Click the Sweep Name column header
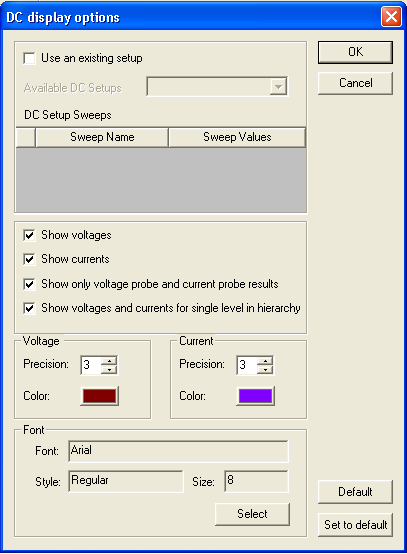The image size is (407, 554). tap(102, 137)
